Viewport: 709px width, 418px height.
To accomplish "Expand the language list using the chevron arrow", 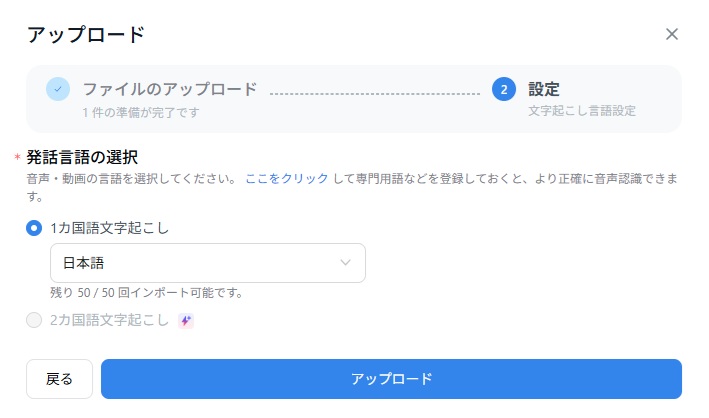I will [346, 263].
